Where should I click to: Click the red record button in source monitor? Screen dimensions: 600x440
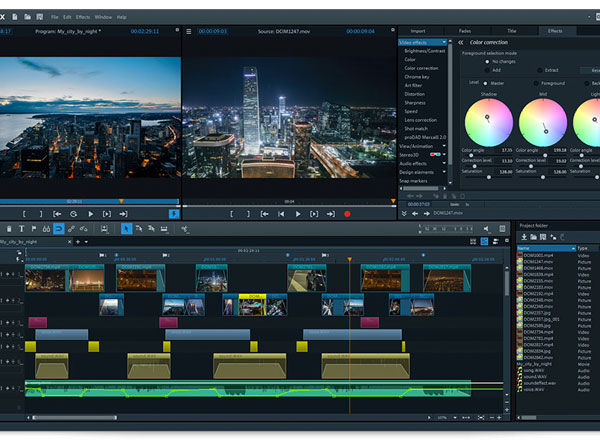coord(347,214)
